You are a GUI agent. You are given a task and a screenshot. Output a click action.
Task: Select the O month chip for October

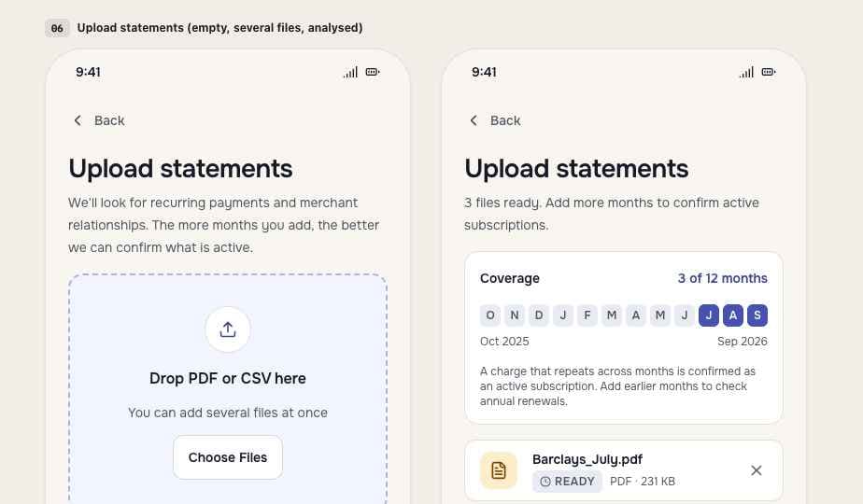tap(490, 315)
